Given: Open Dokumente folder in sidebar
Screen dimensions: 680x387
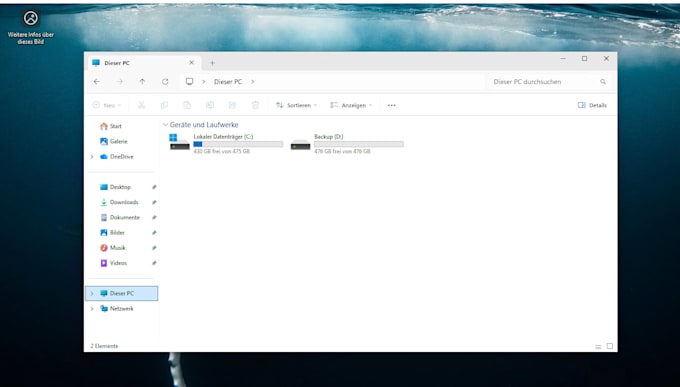Looking at the screenshot, I should [120, 217].
